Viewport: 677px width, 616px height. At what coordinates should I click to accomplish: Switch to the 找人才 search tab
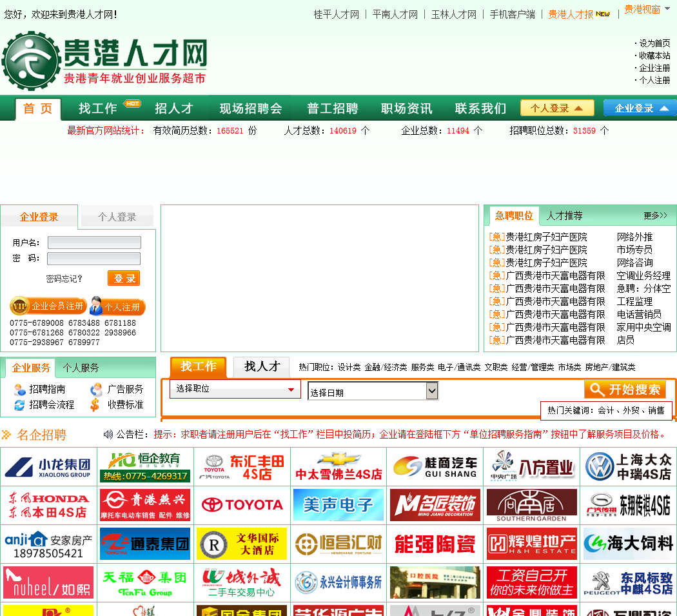[x=262, y=367]
